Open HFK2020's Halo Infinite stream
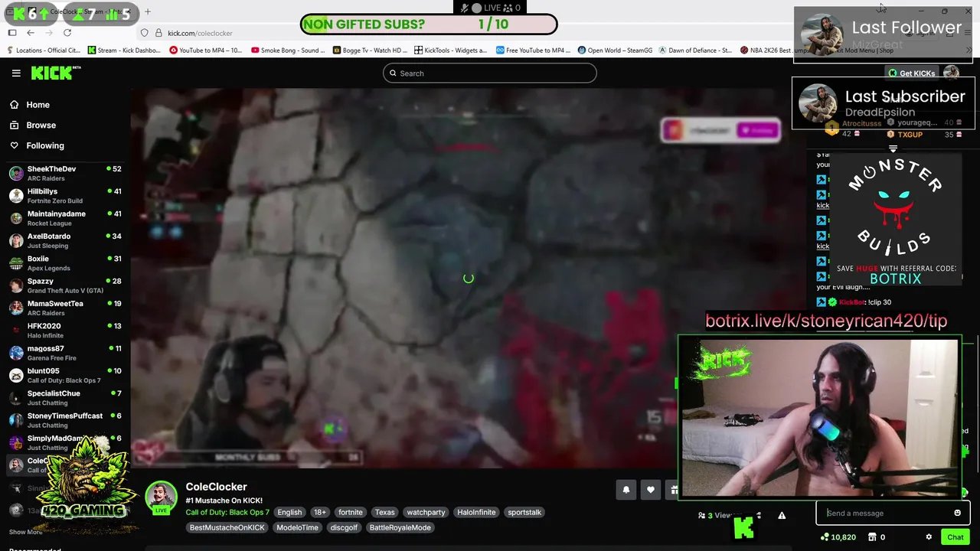980x551 pixels. pos(65,331)
